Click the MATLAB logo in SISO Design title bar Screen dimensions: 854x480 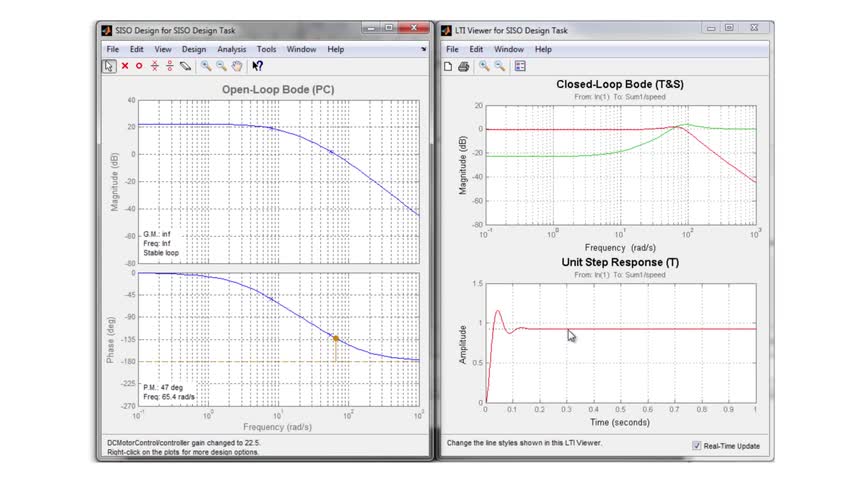(x=107, y=31)
